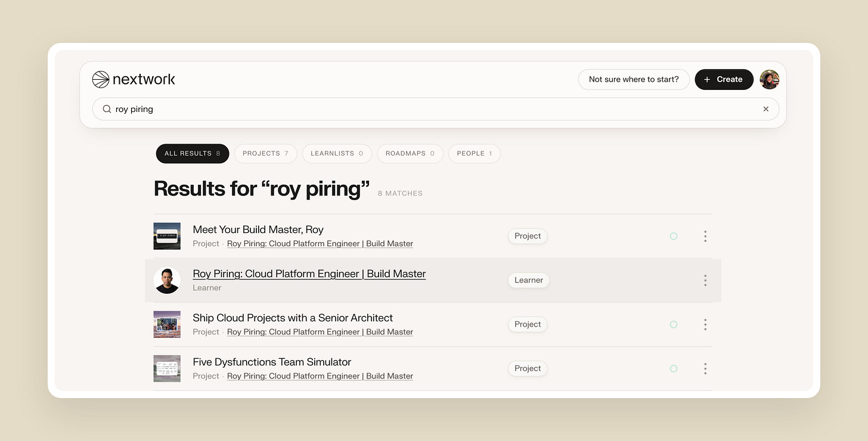
Task: Open Five Dysfunctions Team Simulator project
Action: [272, 362]
